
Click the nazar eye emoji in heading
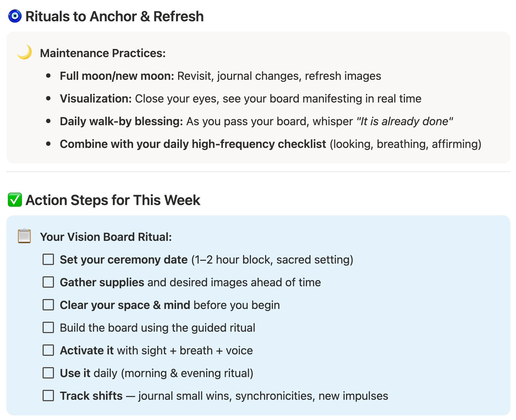click(x=15, y=16)
